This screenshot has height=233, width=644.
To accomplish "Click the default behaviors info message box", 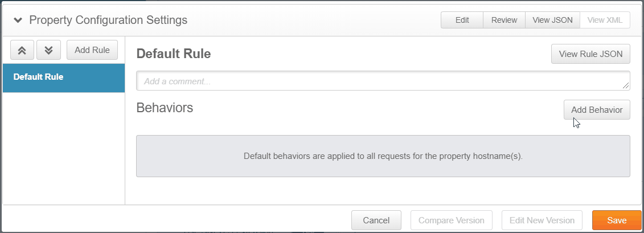I will click(x=383, y=156).
